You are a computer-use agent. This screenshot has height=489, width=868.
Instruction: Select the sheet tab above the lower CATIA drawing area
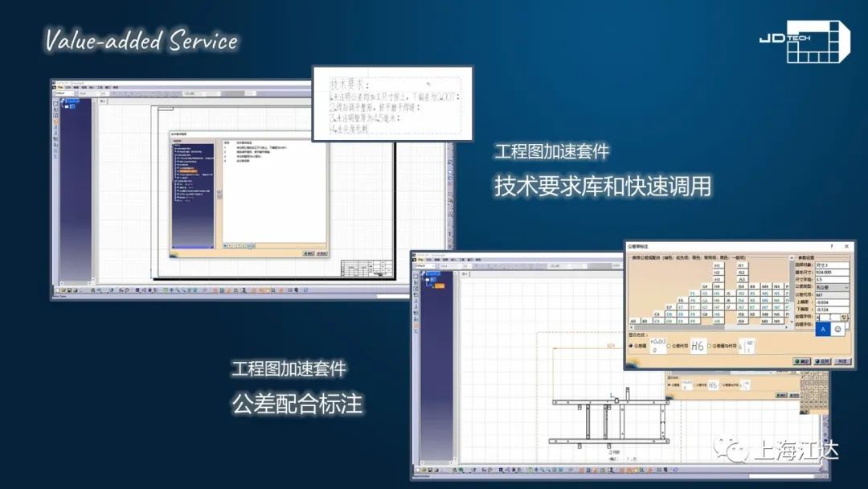pos(465,274)
